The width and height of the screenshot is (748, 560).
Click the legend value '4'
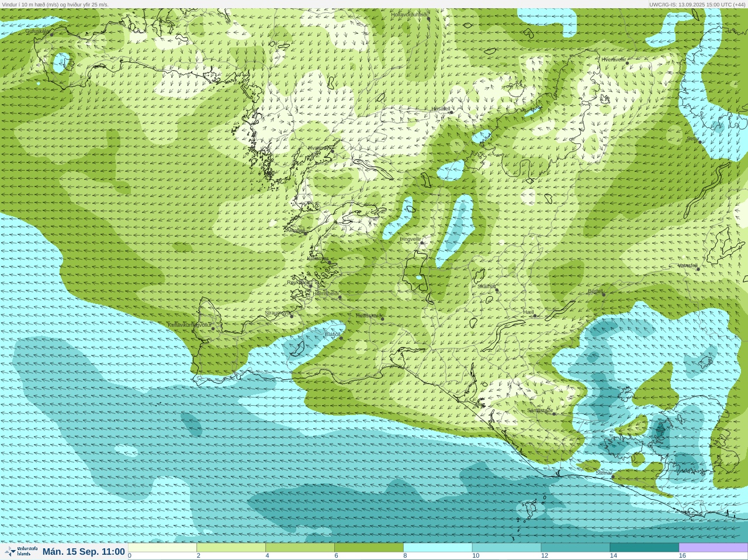click(268, 556)
